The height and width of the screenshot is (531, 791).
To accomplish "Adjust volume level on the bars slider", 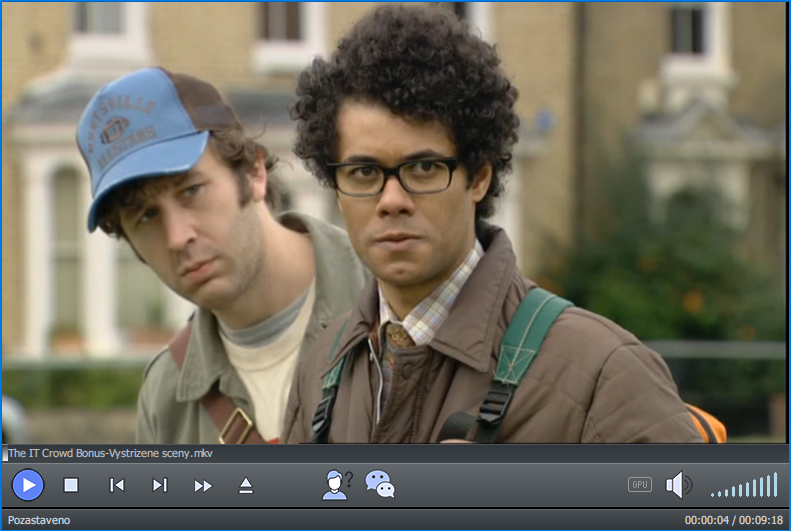I will click(744, 485).
